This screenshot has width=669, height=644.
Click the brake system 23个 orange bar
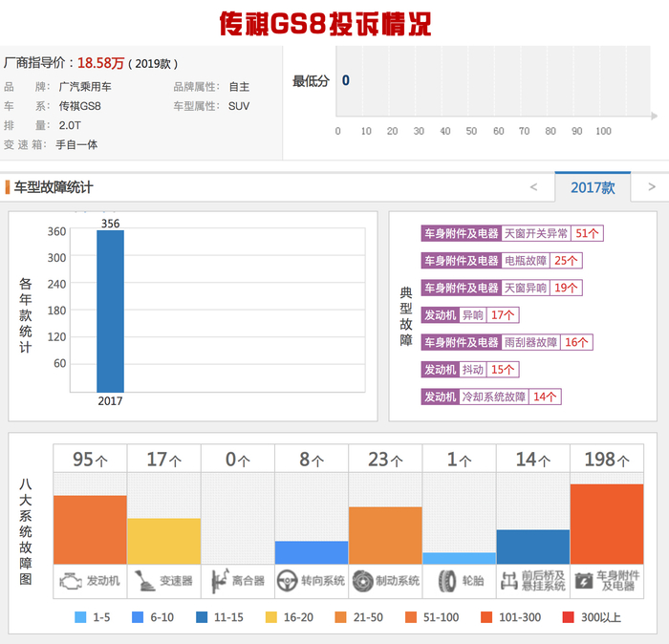point(385,535)
